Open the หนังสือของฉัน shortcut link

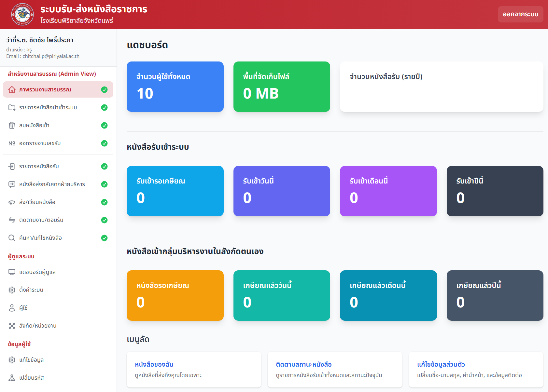pos(154,364)
